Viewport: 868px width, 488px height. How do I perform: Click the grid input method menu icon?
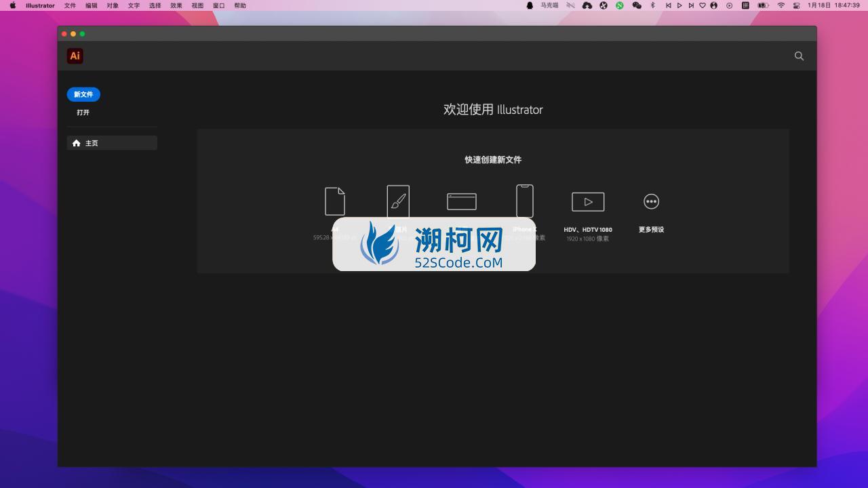click(x=745, y=5)
